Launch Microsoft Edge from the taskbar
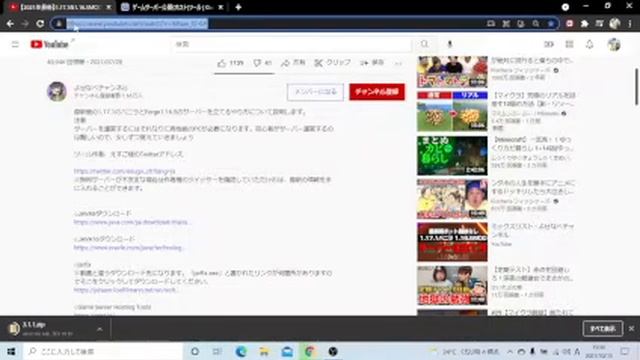This screenshot has height=360, width=640. point(241,351)
